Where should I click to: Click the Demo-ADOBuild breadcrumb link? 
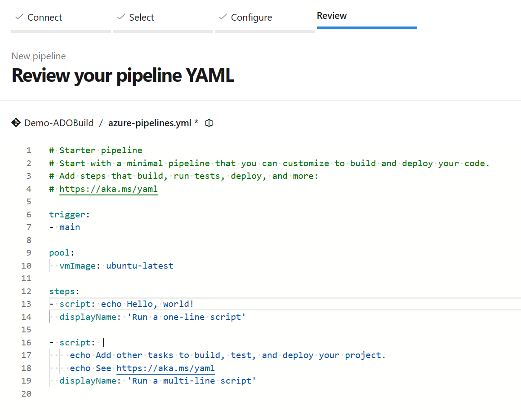click(58, 123)
